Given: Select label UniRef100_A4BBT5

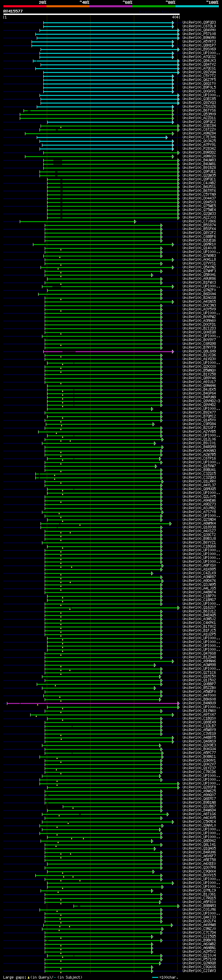Looking at the screenshot, I should (x=199, y=737).
